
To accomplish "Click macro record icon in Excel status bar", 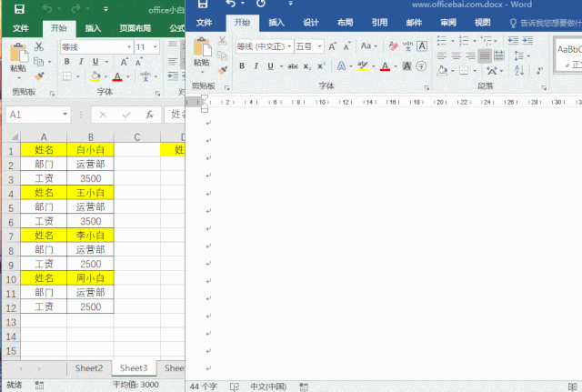I will [x=39, y=385].
